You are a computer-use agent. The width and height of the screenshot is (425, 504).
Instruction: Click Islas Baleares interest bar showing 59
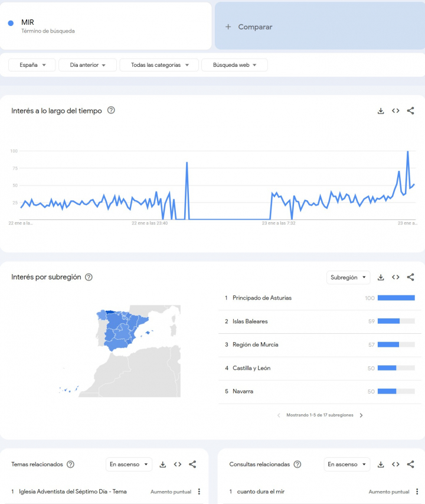pos(396,321)
